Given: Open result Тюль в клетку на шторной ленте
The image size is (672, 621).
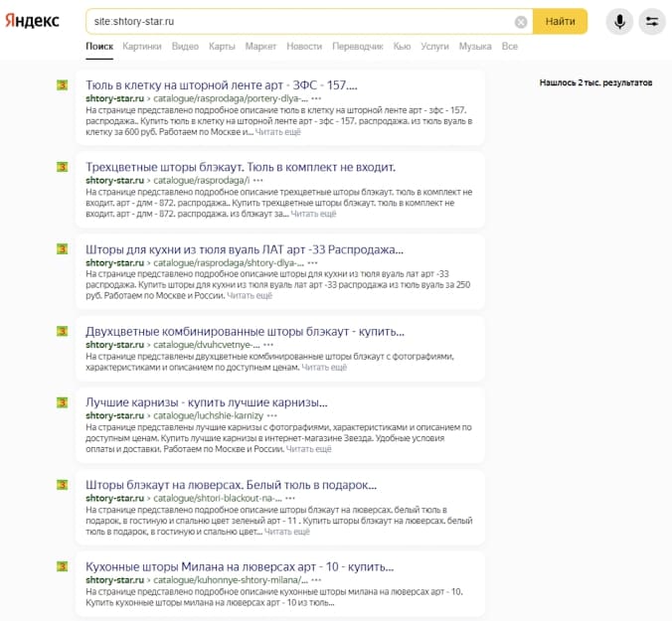Looking at the screenshot, I should point(222,85).
